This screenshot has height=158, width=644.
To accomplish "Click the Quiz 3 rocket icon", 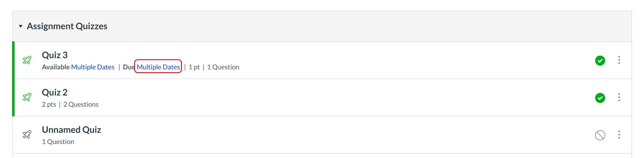I will coord(27,60).
